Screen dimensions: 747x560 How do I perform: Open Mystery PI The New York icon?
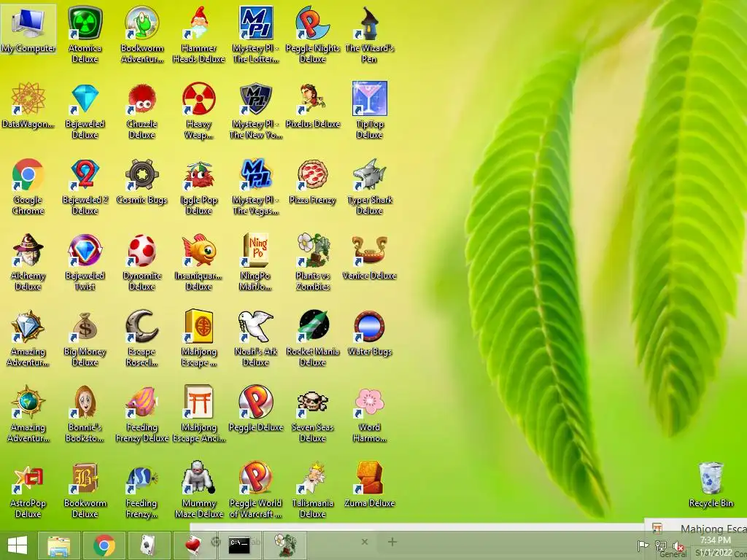[x=256, y=111]
